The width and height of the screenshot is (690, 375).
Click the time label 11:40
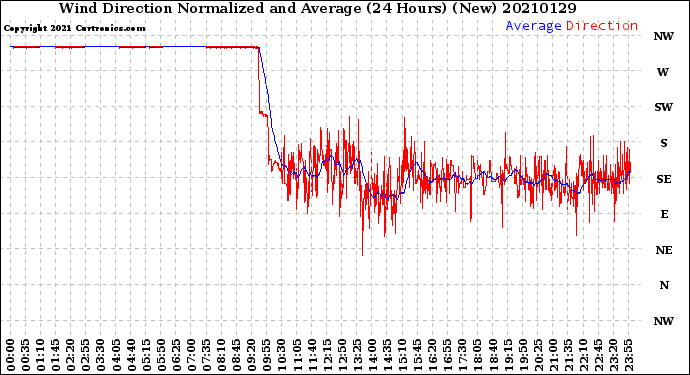point(312,355)
